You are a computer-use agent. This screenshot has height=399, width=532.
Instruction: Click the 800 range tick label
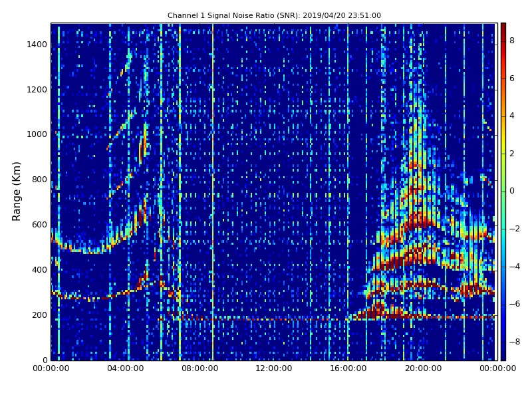(39, 180)
